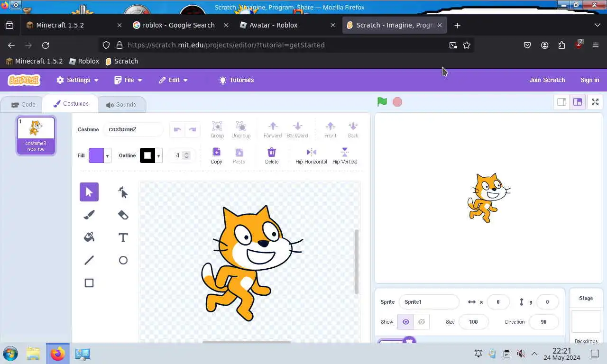Screen dimensions: 607x364
Task: Select the Rectangle tool
Action: pos(89,283)
